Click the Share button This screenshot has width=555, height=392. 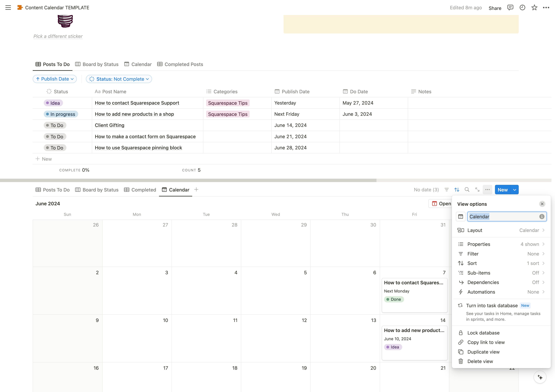pyautogui.click(x=495, y=8)
